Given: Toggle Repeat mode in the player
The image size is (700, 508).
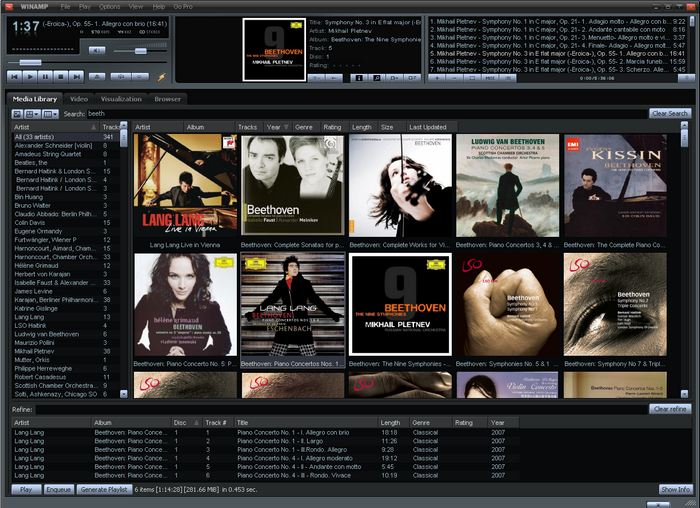Looking at the screenshot, I should [x=140, y=77].
